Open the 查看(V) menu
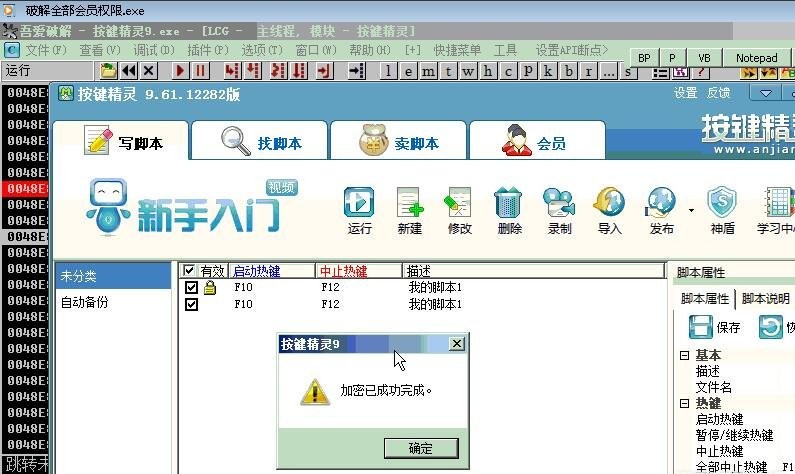Viewport: 795px width, 474px height. point(100,50)
